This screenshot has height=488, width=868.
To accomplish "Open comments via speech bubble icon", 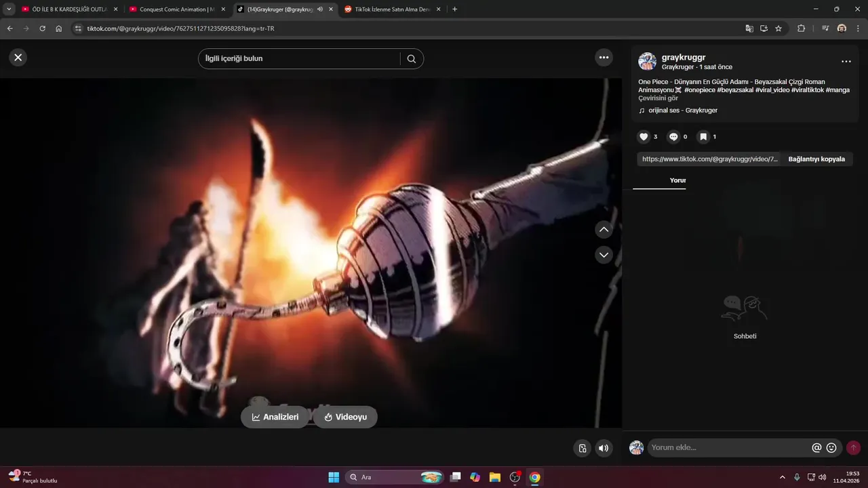I will pyautogui.click(x=673, y=137).
